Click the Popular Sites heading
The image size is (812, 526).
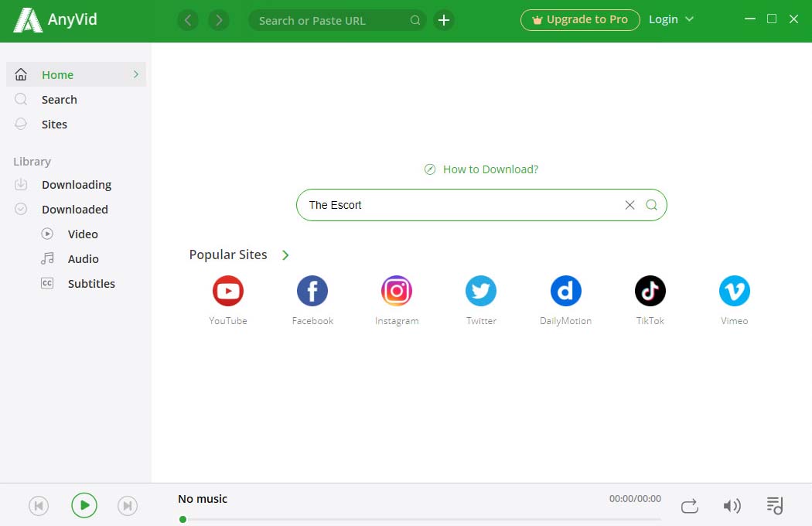tap(228, 255)
